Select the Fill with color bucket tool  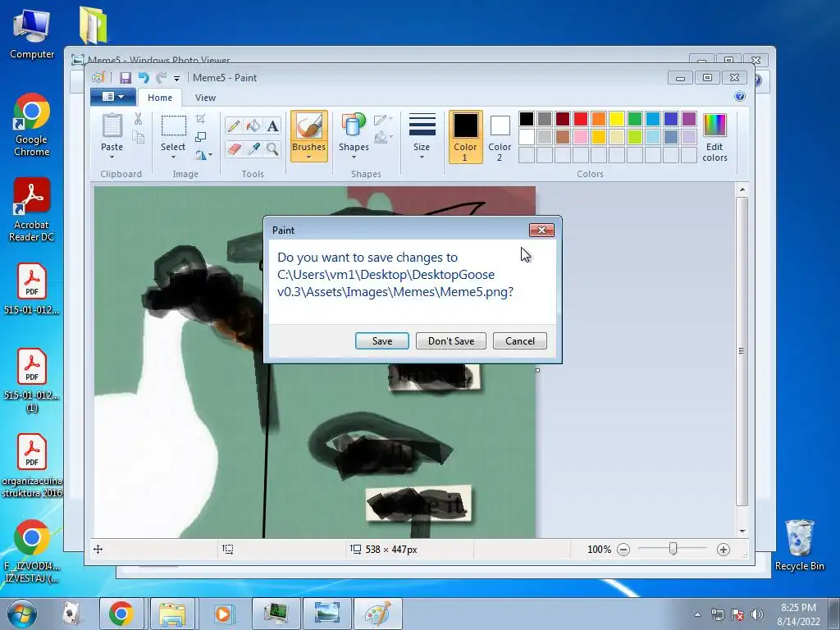[253, 126]
